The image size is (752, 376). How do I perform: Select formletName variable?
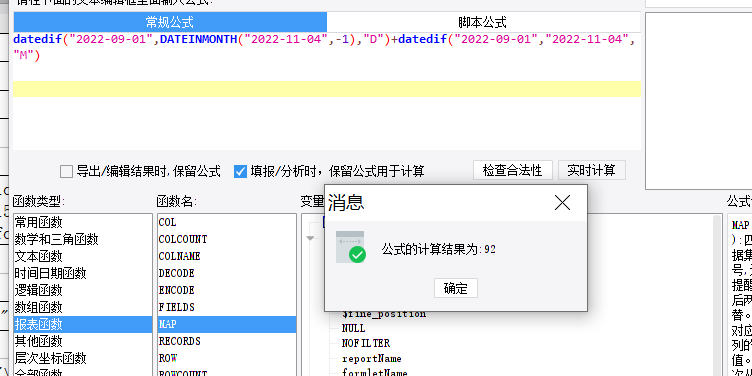375,373
